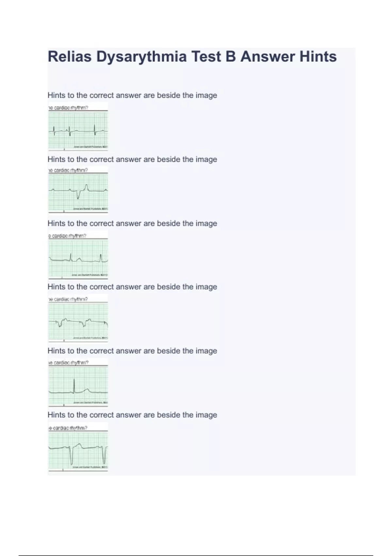Select the second "Hints to the correct answer" line
The image size is (392, 556).
pyautogui.click(x=132, y=160)
